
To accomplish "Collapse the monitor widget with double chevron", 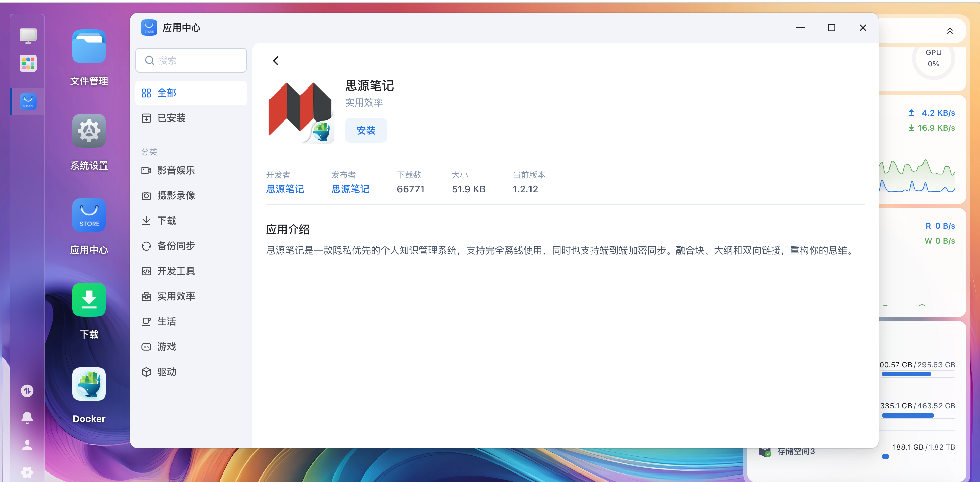I will pos(950,31).
